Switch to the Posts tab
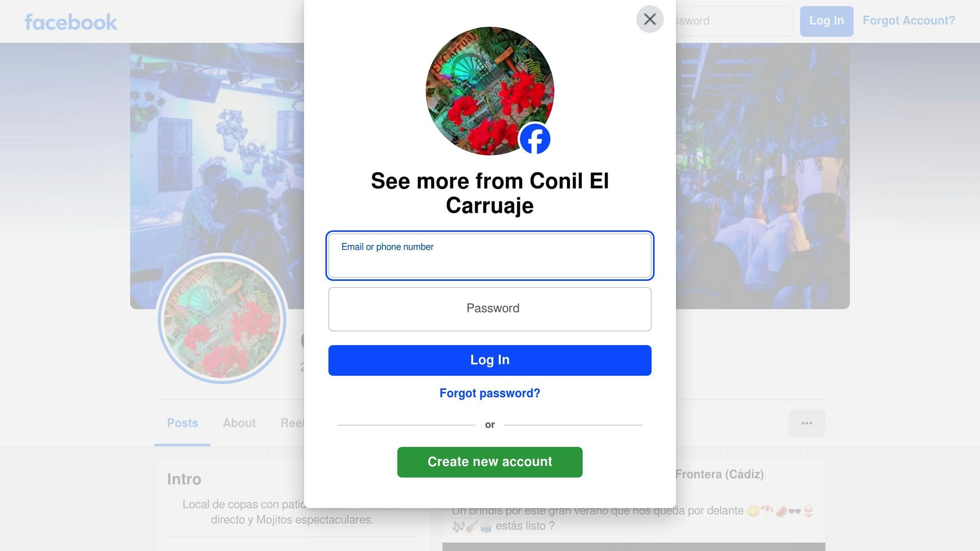980x551 pixels. [182, 423]
